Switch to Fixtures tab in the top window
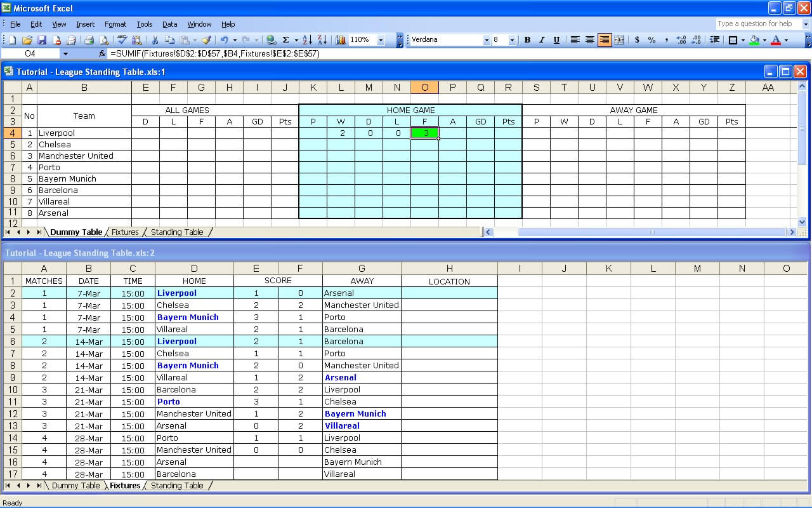This screenshot has height=508, width=812. (x=125, y=232)
